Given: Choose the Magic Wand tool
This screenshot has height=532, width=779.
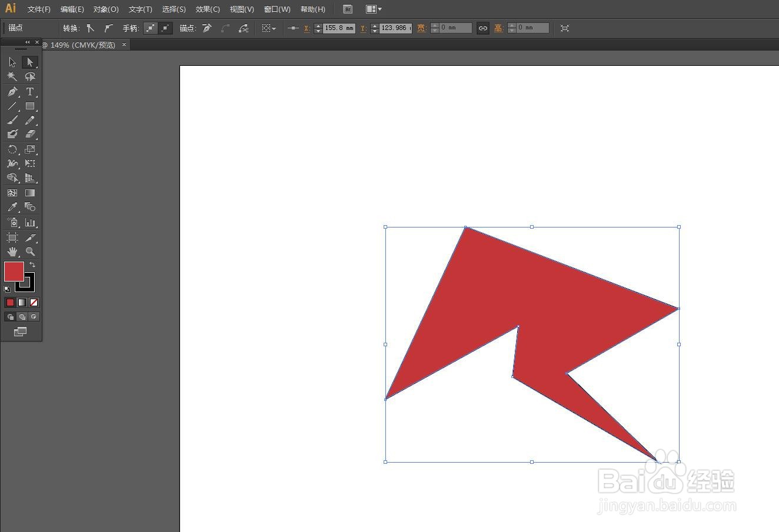Looking at the screenshot, I should coord(12,76).
